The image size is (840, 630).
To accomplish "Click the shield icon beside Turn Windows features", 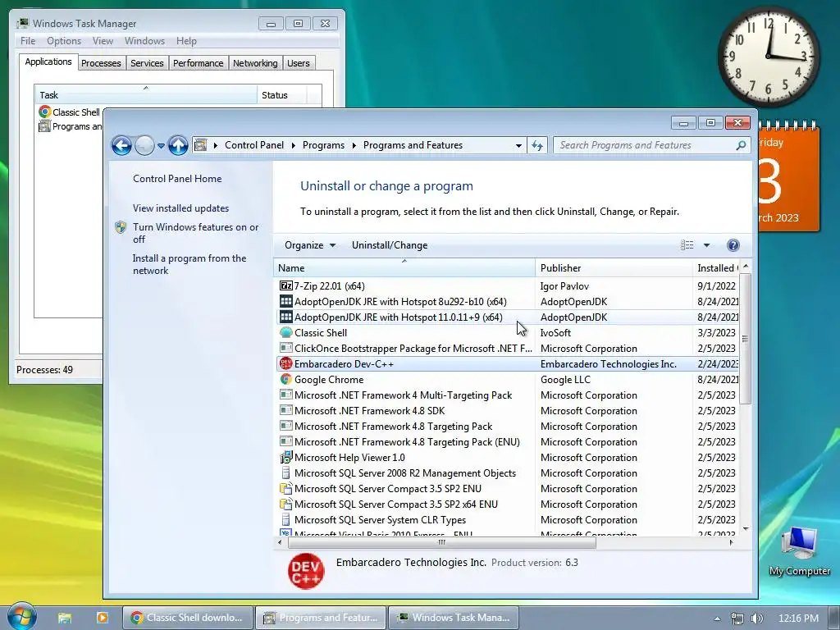I will (x=121, y=227).
